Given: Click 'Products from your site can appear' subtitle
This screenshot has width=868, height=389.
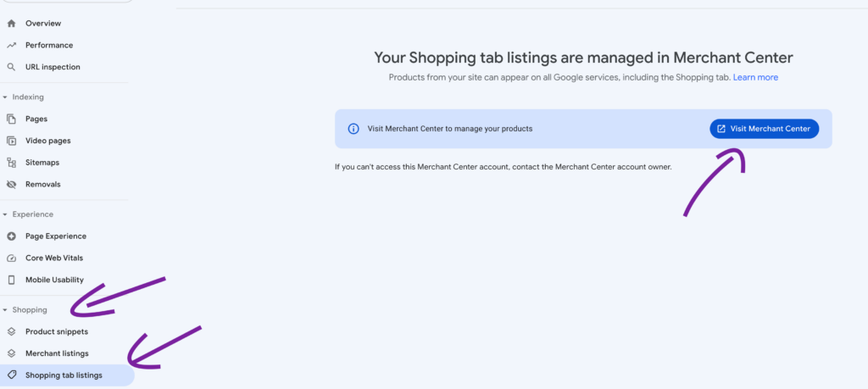Looking at the screenshot, I should click(559, 77).
